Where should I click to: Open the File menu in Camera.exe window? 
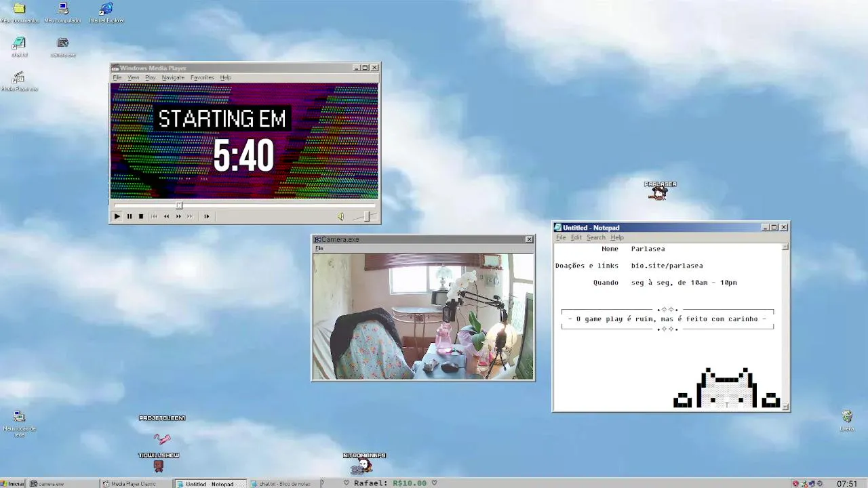tap(319, 248)
